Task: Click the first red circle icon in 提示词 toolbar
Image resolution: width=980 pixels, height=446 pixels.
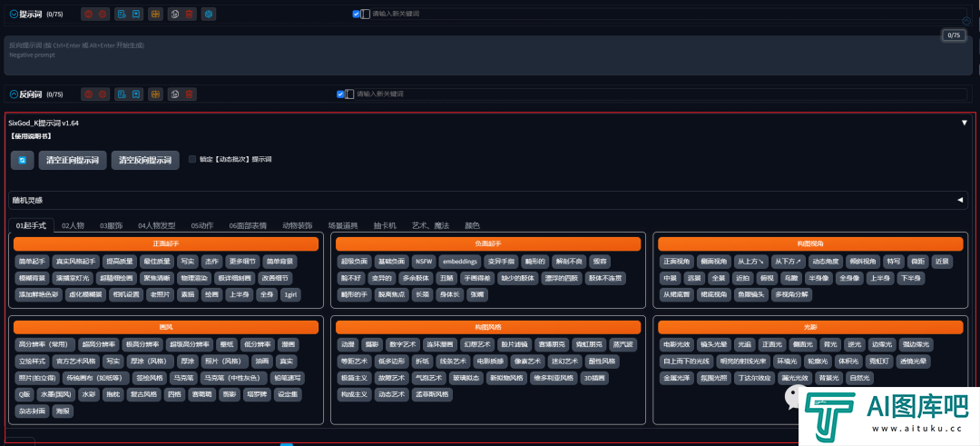Action: [88, 15]
